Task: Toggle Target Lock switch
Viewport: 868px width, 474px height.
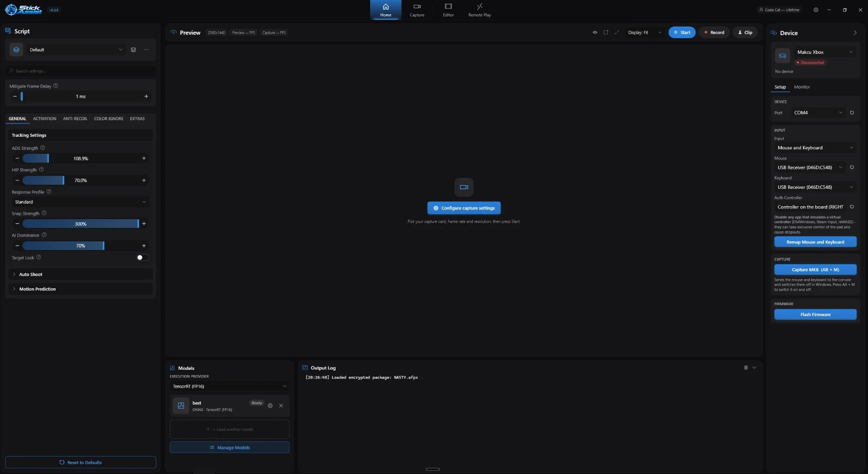Action: [x=142, y=258]
